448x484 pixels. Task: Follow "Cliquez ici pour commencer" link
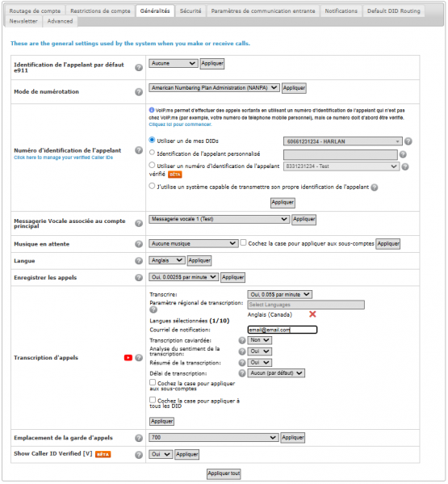tap(180, 124)
